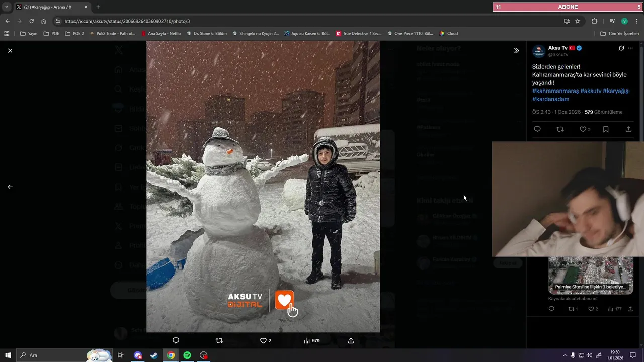Open Steam from the taskbar
This screenshot has height=362, width=644.
(x=153, y=355)
